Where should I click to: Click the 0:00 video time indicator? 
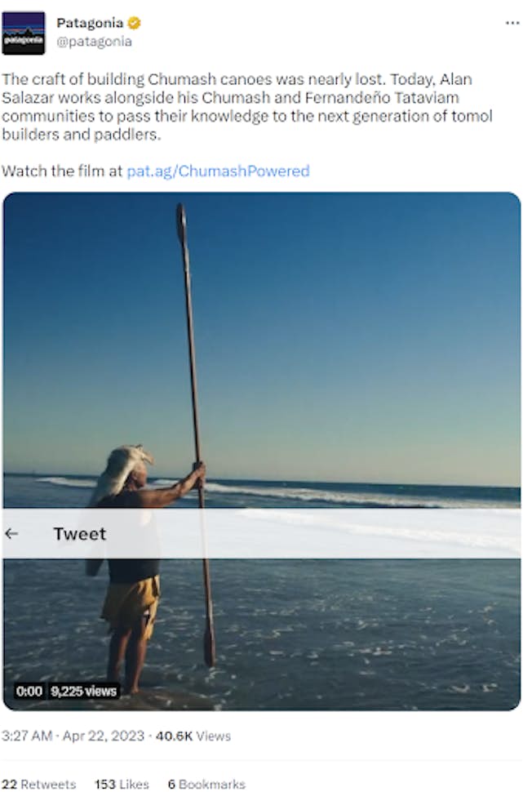29,691
